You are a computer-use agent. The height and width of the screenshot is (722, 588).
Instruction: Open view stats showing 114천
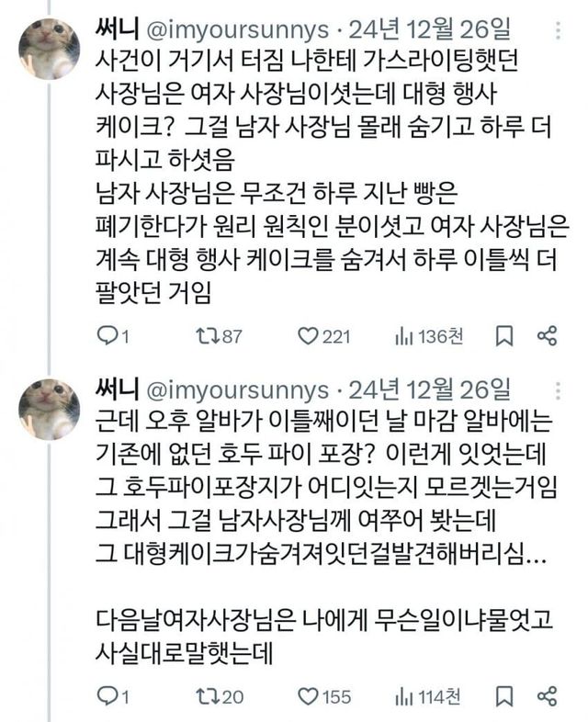pyautogui.click(x=402, y=695)
